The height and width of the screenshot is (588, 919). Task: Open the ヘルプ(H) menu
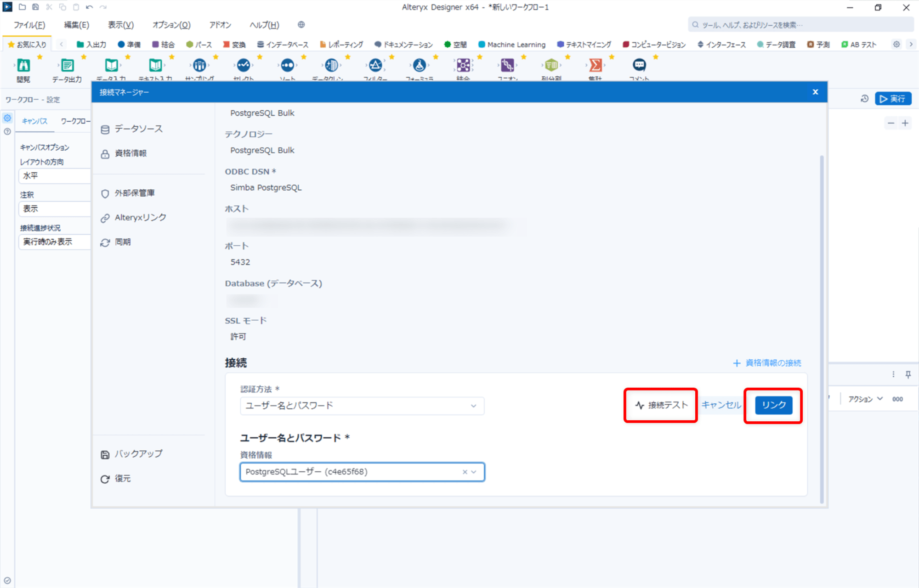264,25
